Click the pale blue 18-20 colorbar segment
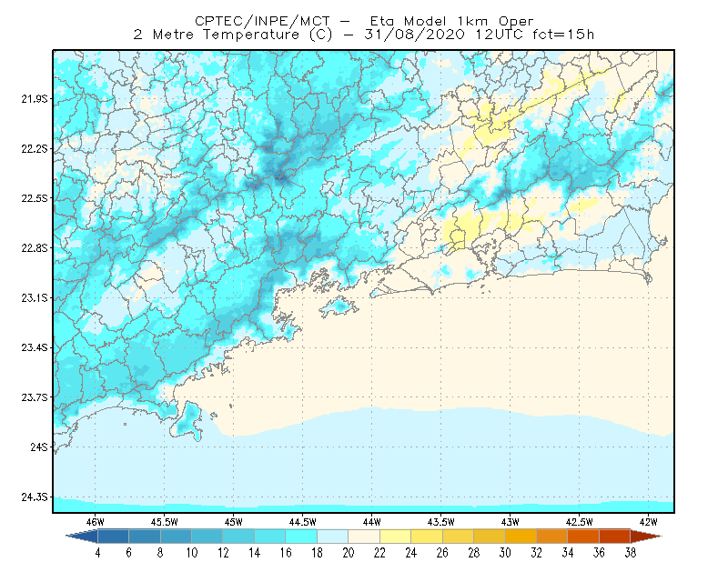The image size is (728, 562). pyautogui.click(x=332, y=537)
